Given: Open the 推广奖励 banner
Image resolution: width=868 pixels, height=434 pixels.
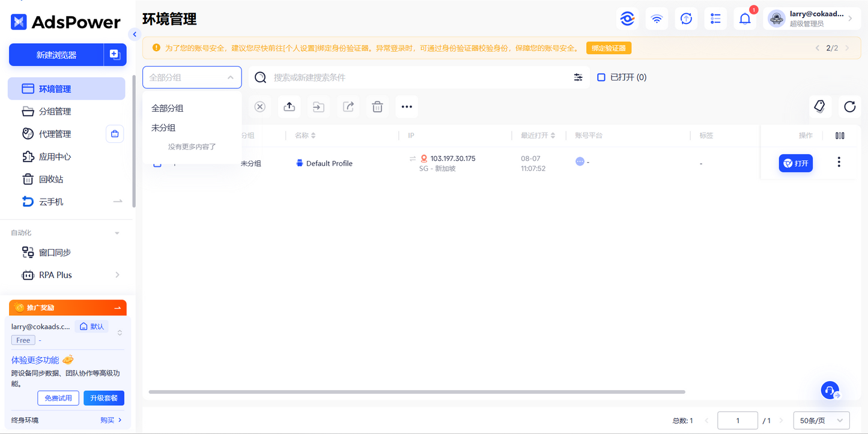Looking at the screenshot, I should coord(68,307).
